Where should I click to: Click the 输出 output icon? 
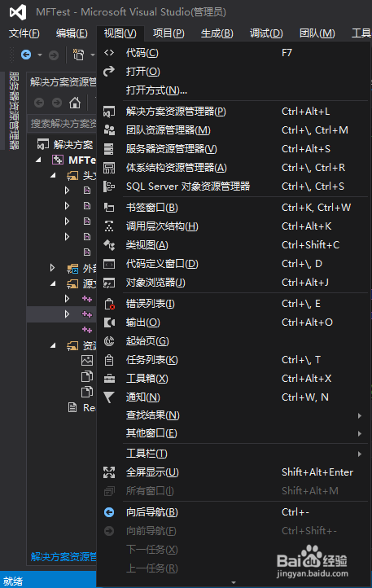click(x=109, y=323)
